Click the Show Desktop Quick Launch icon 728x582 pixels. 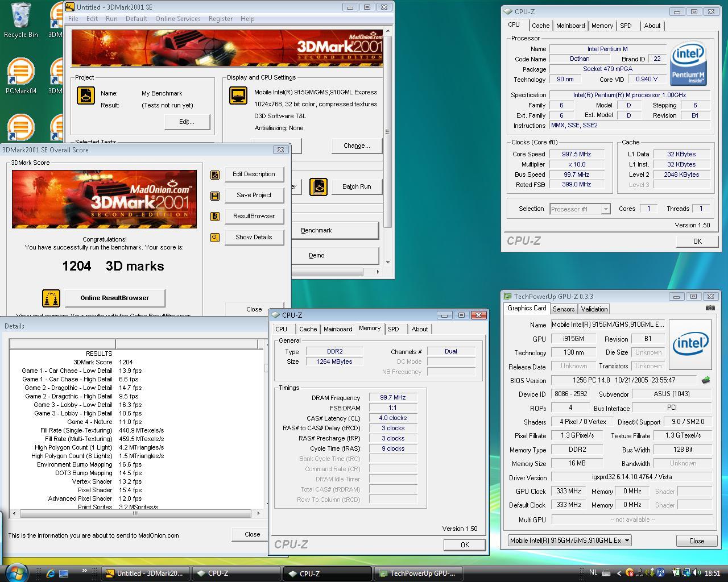[x=64, y=573]
